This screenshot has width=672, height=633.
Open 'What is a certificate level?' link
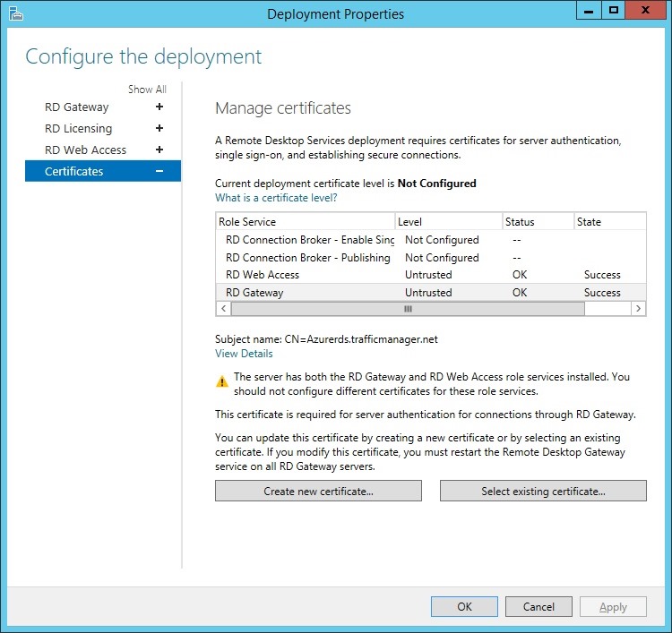[x=276, y=198]
